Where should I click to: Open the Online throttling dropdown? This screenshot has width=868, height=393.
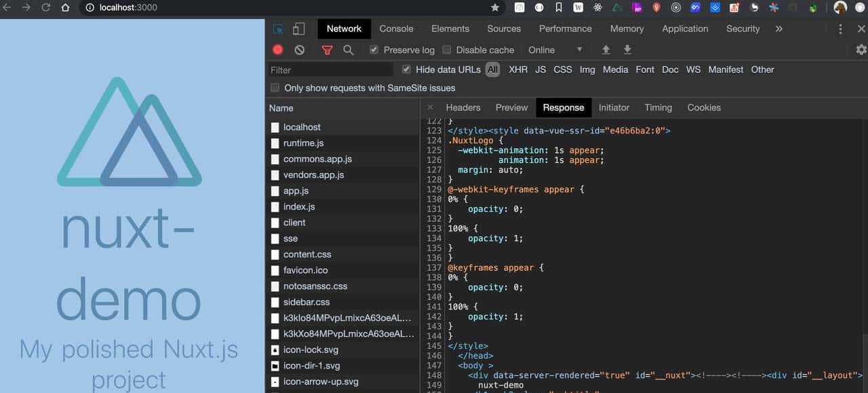tap(555, 50)
